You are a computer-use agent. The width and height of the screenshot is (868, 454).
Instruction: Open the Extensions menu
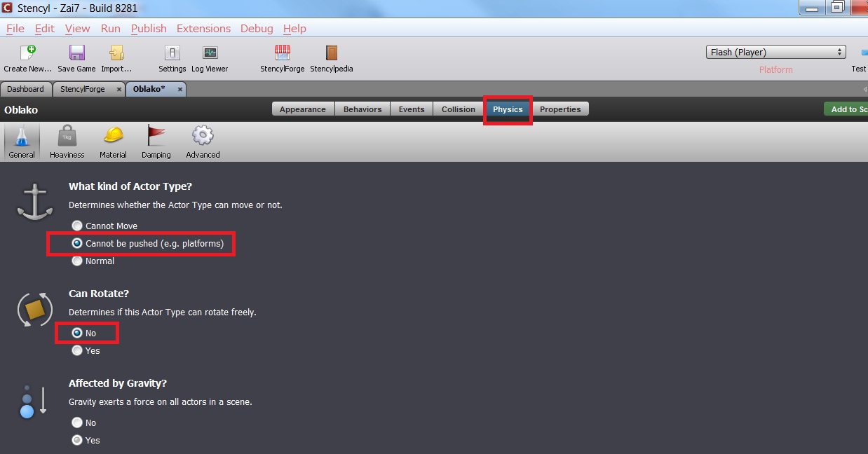click(203, 28)
